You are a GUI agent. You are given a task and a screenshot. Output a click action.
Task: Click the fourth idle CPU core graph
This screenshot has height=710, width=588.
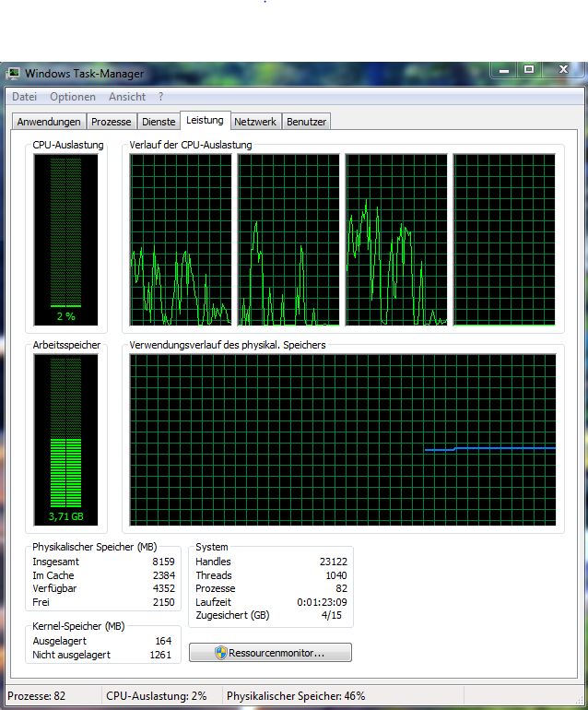[504, 240]
